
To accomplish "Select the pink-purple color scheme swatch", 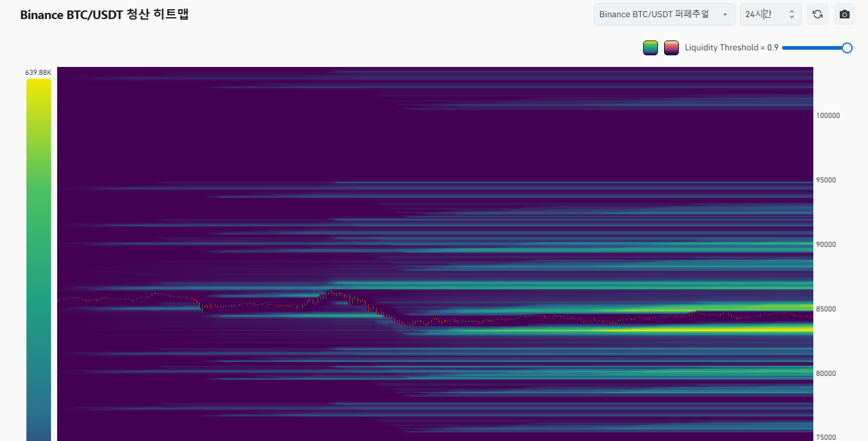I will coord(671,47).
